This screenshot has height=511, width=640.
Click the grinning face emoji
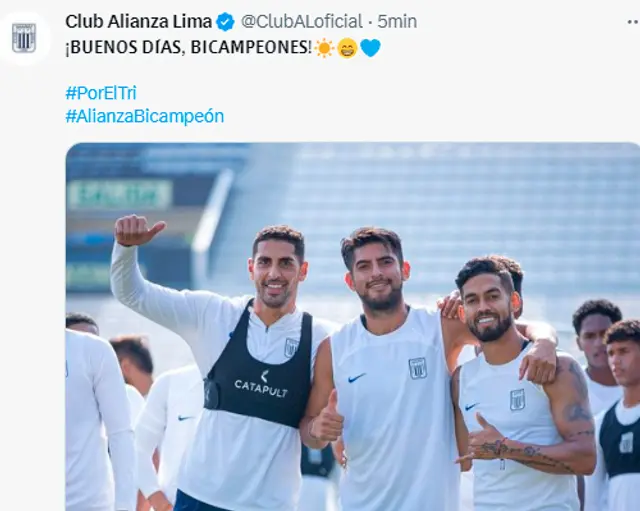[347, 48]
